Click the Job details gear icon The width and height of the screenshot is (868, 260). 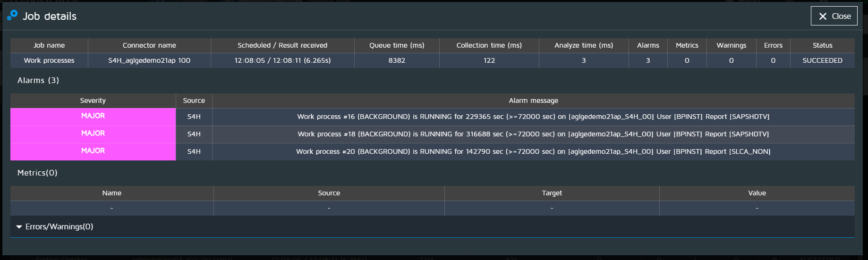point(12,16)
